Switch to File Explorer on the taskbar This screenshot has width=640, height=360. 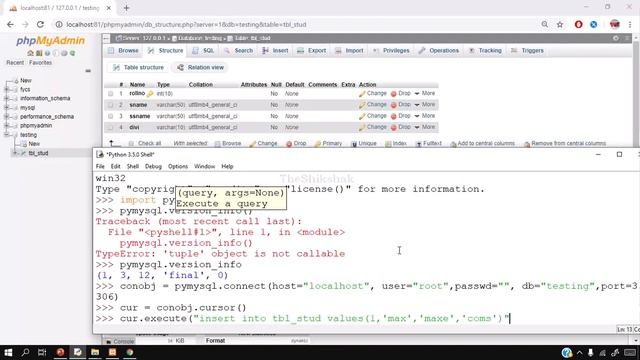pyautogui.click(x=95, y=352)
